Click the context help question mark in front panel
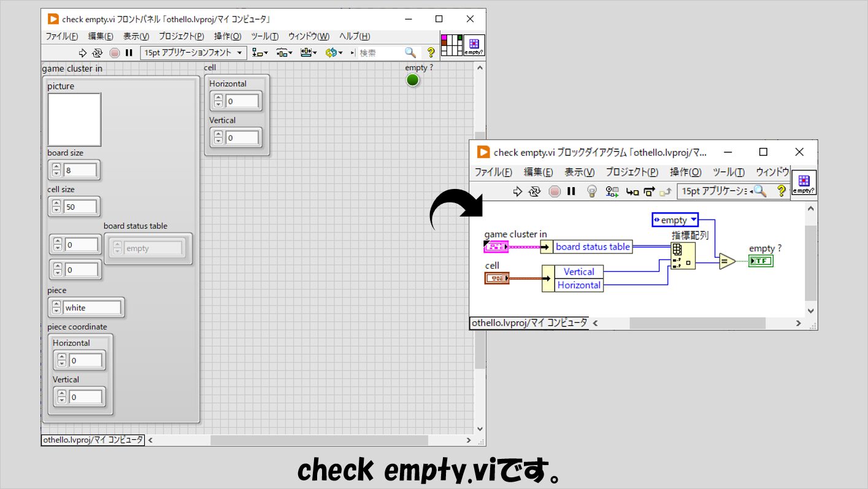 (431, 53)
